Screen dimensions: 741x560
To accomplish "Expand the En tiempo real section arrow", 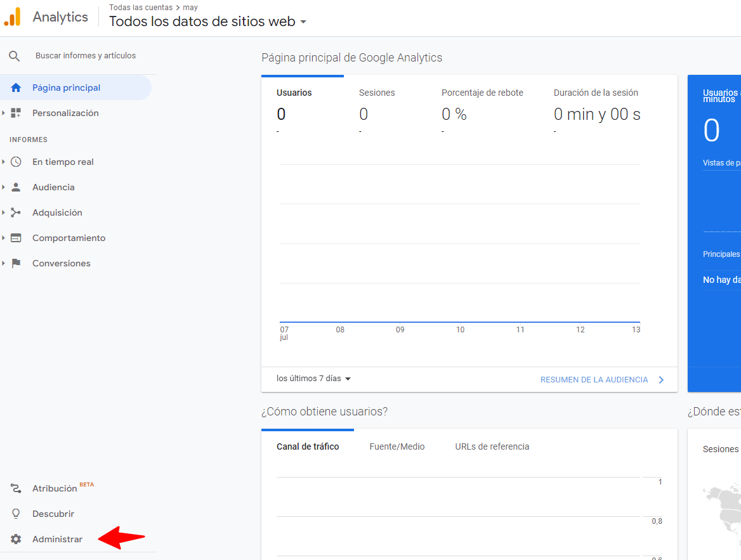I will click(x=3, y=162).
